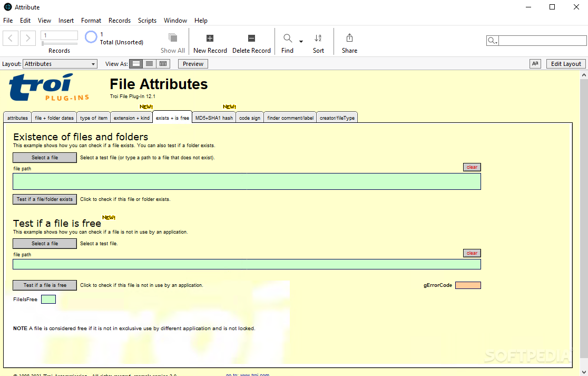Click the Preview button
The height and width of the screenshot is (376, 588).
pyautogui.click(x=193, y=64)
